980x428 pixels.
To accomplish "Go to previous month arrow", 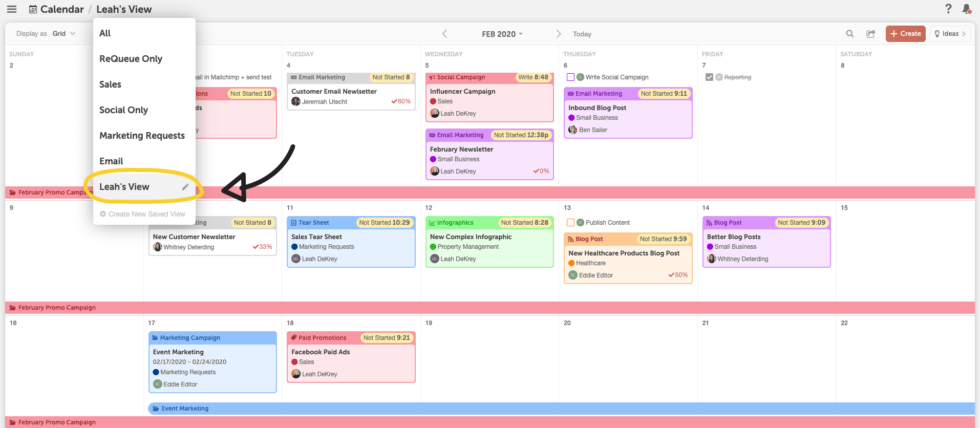I will pyautogui.click(x=444, y=34).
